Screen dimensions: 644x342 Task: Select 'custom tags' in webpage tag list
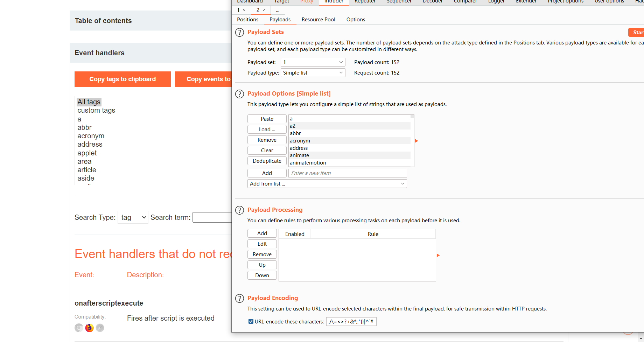(96, 110)
